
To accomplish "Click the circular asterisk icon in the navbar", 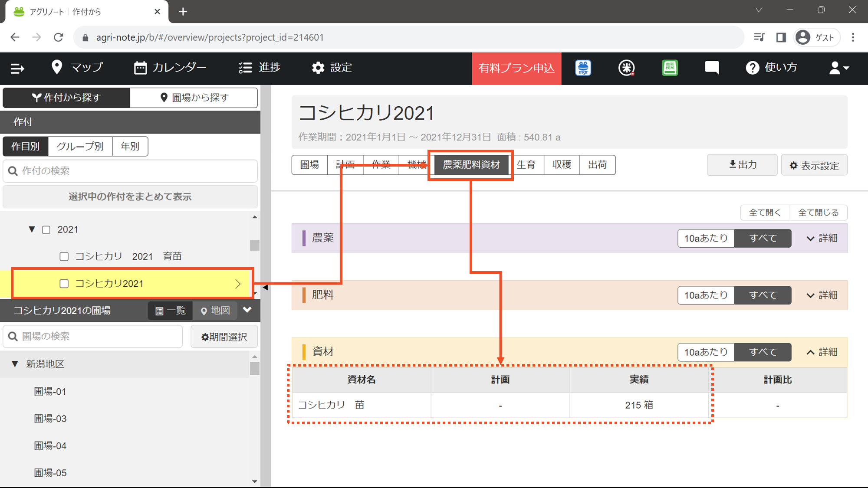I will click(x=626, y=68).
